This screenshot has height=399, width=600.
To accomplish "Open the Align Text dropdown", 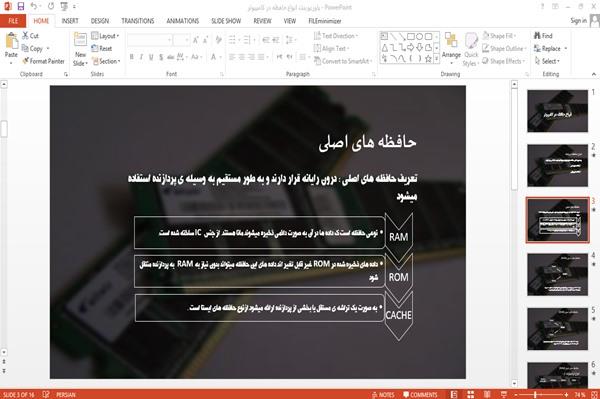I will (x=331, y=48).
